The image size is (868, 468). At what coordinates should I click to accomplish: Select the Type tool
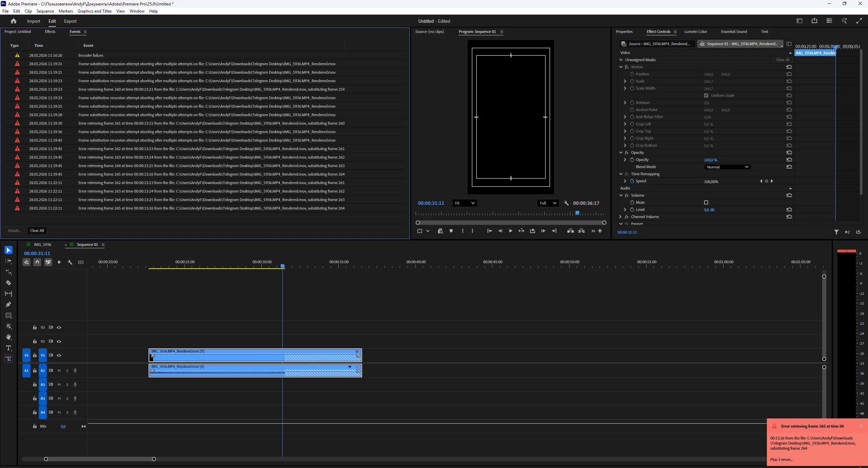point(8,348)
